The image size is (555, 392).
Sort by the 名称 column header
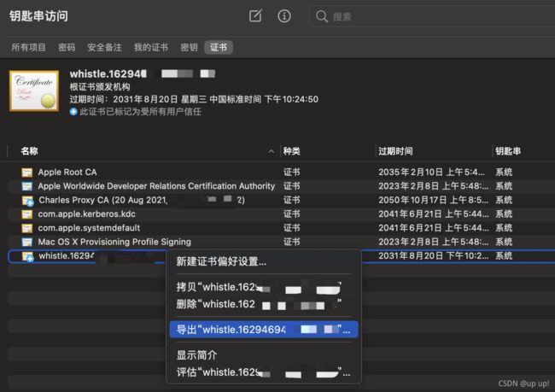(29, 151)
